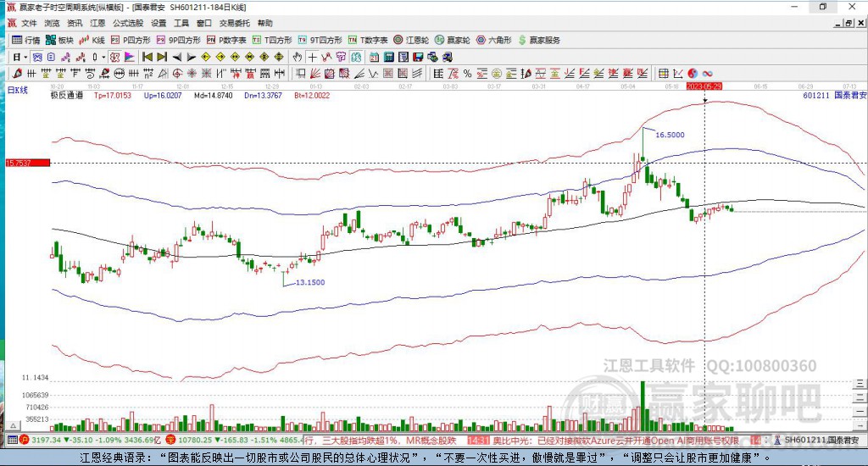Click the Md=14.8740 indicator value
Viewport: 868px width, 466px height.
tap(213, 96)
